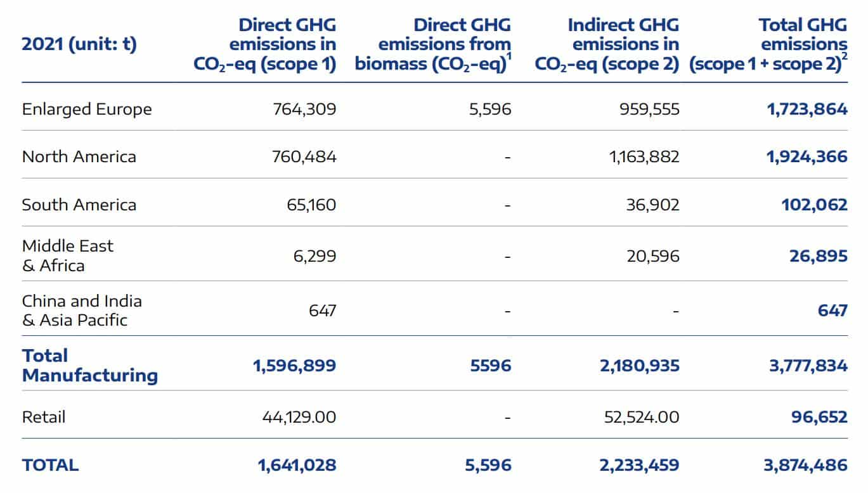Click the Direct GHG emissions scope 1 header
Image resolution: width=868 pixels, height=493 pixels.
click(x=265, y=44)
